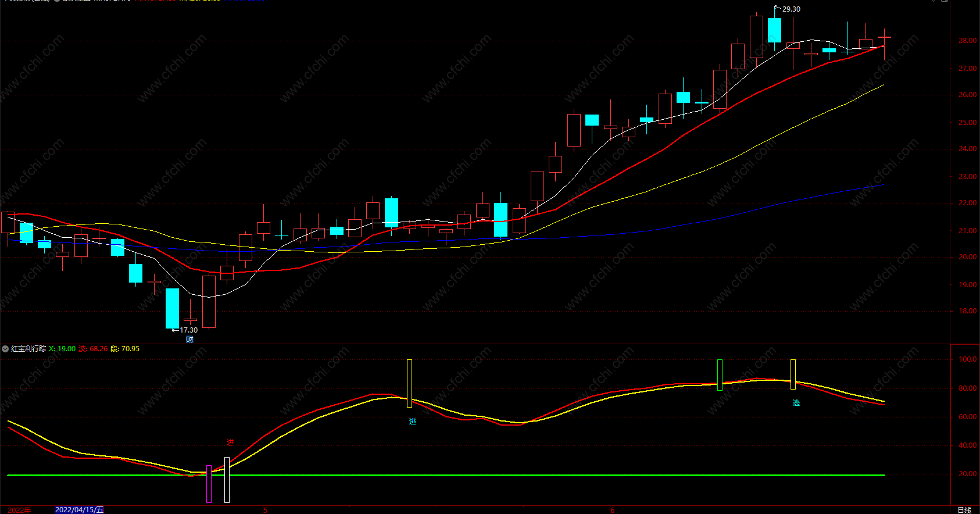The width and height of the screenshot is (980, 514).
Task: Click the 28.00 price axis label
Action: (x=967, y=41)
